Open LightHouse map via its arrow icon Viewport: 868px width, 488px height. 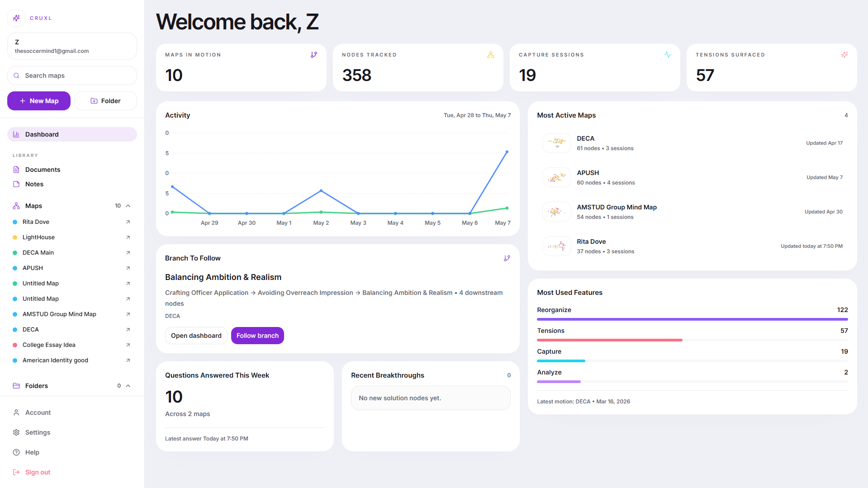click(128, 237)
